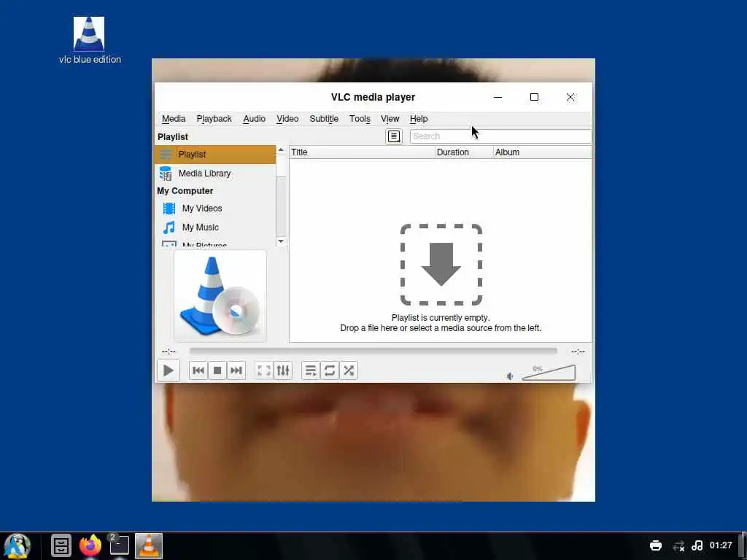
Task: Click the printer tray icon
Action: (x=656, y=545)
